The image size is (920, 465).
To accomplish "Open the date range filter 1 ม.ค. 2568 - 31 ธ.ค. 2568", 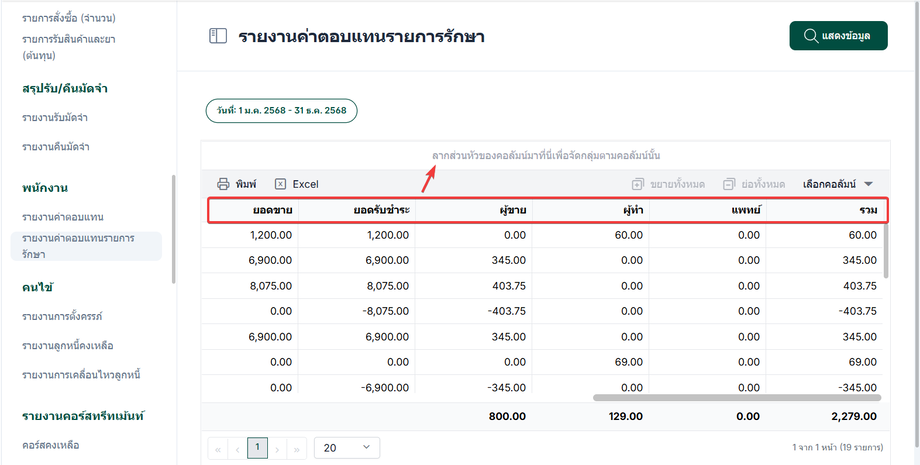I will click(x=282, y=111).
